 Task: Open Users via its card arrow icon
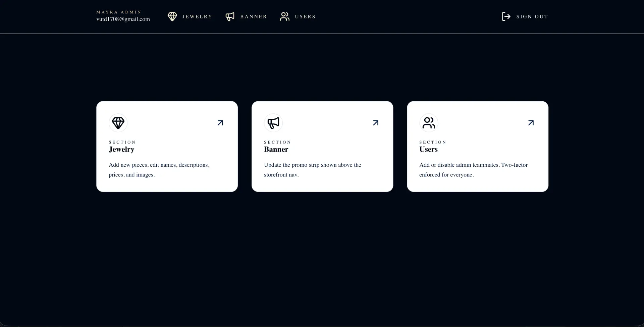pos(531,123)
